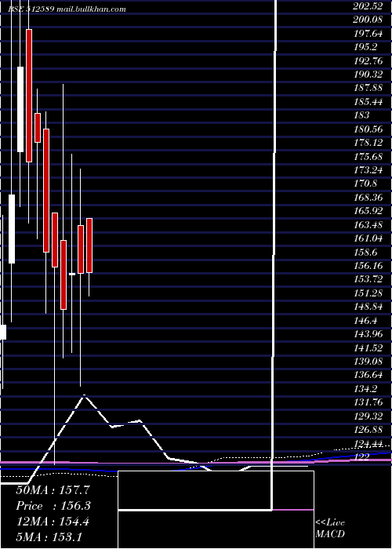Click the 168.36 price label
The width and height of the screenshot is (392, 549).
[x=368, y=197]
